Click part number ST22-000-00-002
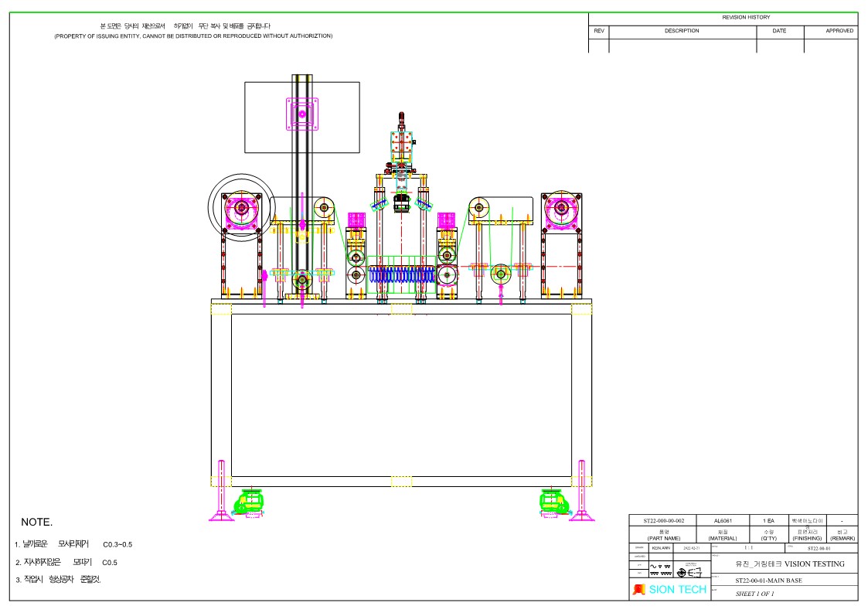The image size is (868, 613). [x=663, y=520]
